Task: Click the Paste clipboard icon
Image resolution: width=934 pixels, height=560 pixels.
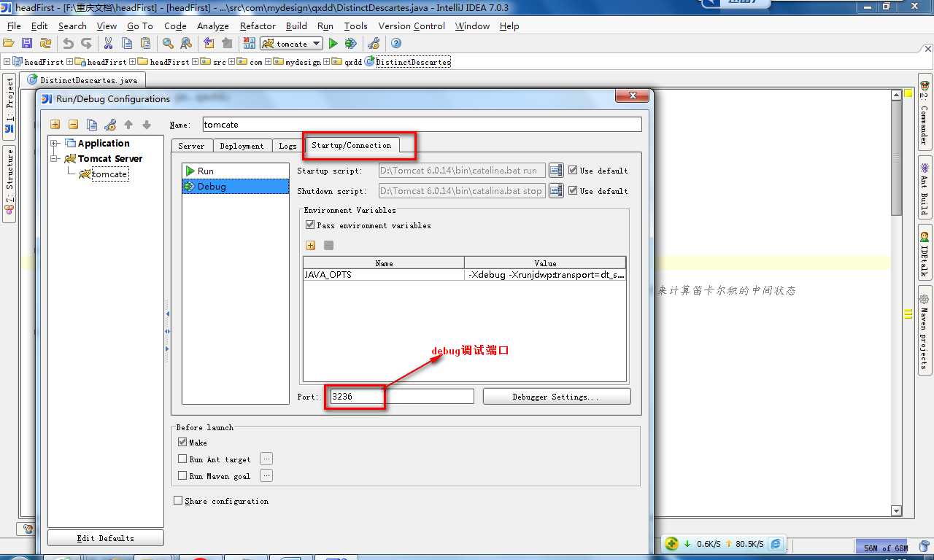Action: click(x=145, y=44)
